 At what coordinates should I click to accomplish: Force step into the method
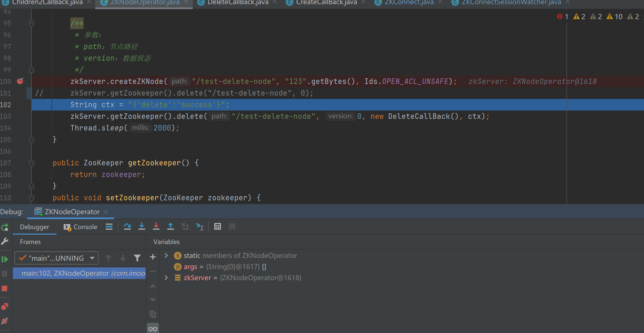[x=156, y=227]
